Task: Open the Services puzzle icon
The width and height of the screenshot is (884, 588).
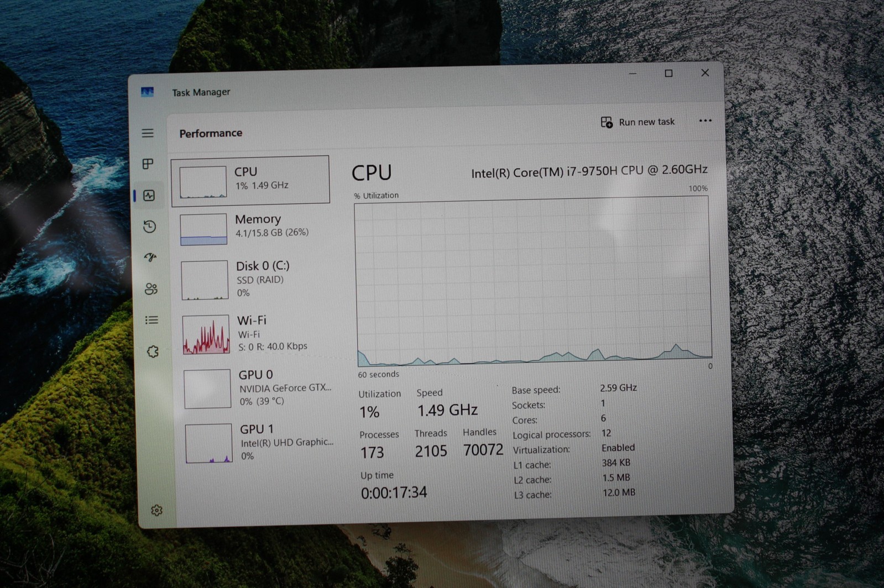Action: click(x=153, y=351)
